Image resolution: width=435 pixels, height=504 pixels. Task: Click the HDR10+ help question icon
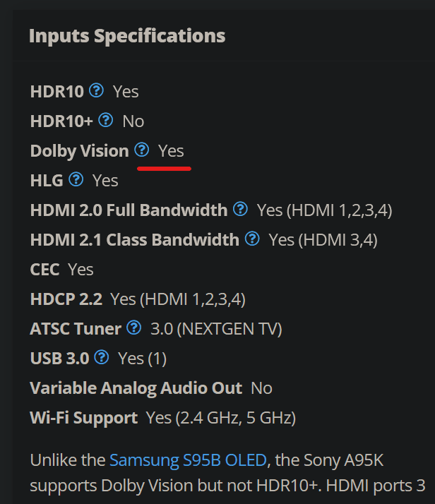(105, 120)
